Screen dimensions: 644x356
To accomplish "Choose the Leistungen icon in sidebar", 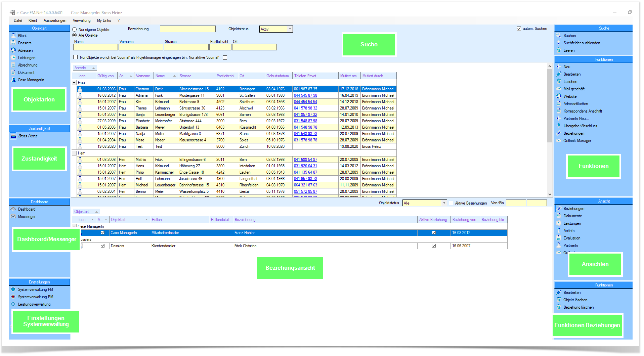I will (13, 57).
